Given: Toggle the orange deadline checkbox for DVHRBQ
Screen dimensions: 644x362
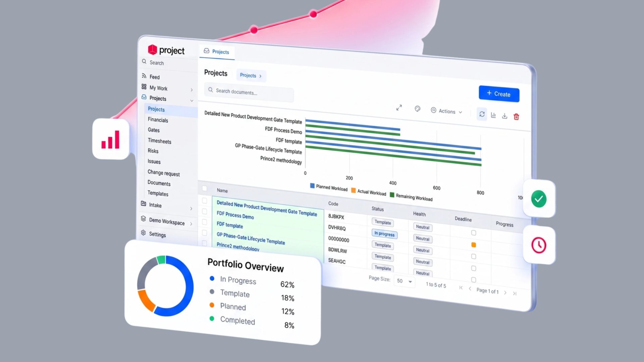Looking at the screenshot, I should coord(474,245).
